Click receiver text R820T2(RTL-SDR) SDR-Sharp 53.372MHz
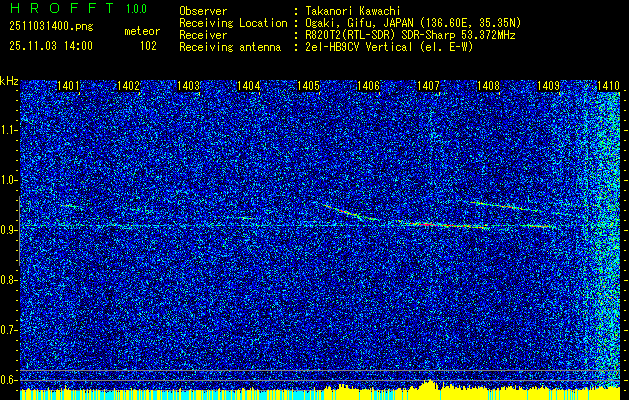629x400 pixels. [410, 35]
